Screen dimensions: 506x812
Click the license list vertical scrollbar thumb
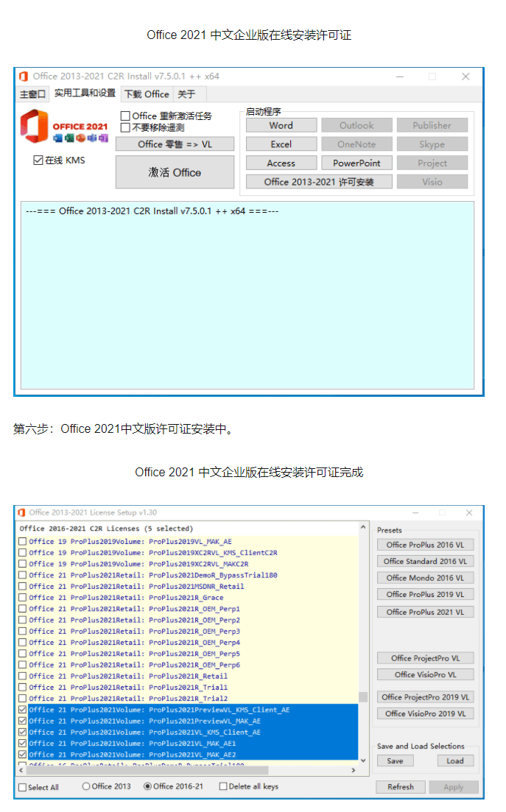pyautogui.click(x=363, y=696)
